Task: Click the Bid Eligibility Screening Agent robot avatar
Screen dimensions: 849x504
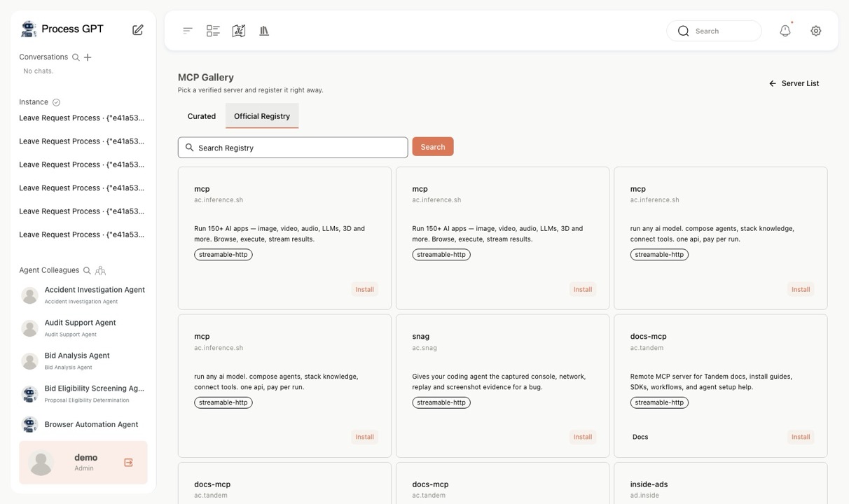Action: [29, 394]
